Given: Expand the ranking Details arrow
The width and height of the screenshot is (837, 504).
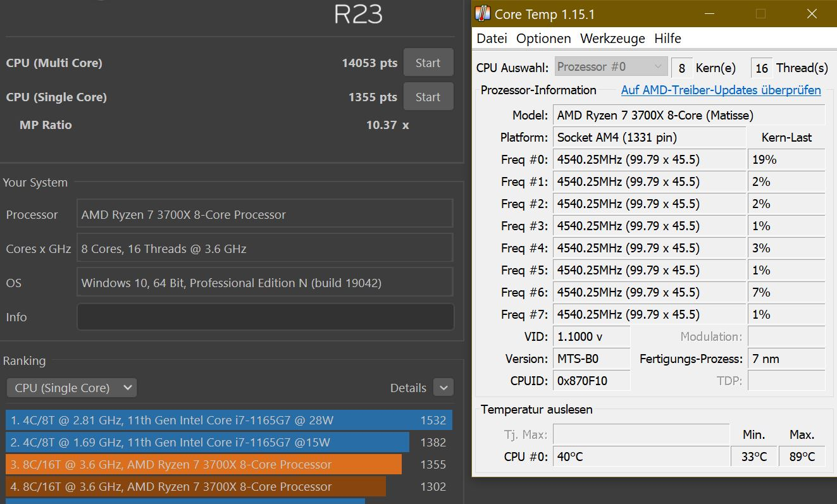Looking at the screenshot, I should [443, 388].
